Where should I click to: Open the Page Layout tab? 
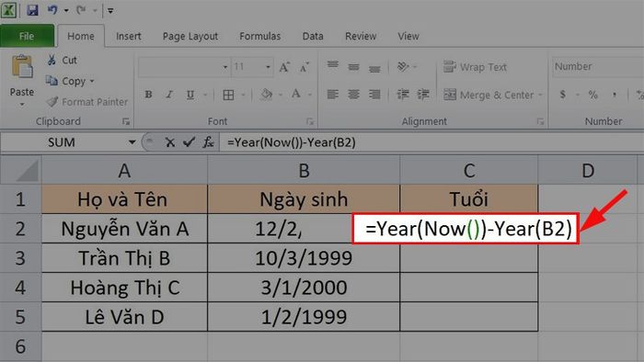point(190,36)
